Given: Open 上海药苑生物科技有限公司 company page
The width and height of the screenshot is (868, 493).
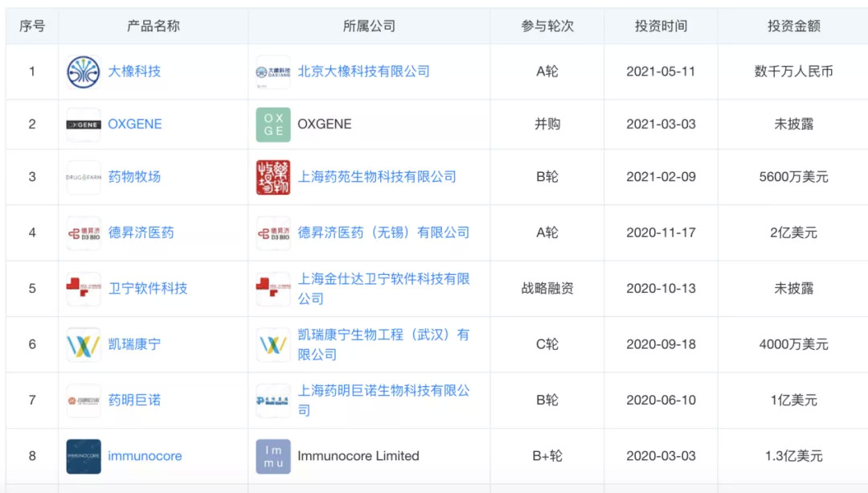Looking at the screenshot, I should click(x=377, y=177).
